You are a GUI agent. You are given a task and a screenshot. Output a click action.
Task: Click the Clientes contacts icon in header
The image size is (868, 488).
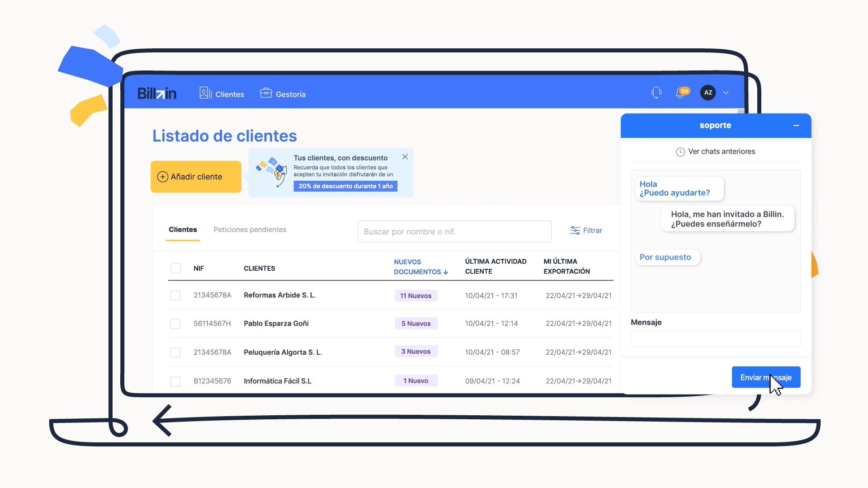click(x=205, y=93)
